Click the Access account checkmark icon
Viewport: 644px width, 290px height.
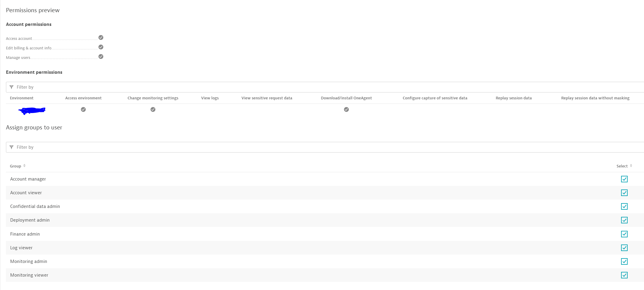(x=101, y=37)
